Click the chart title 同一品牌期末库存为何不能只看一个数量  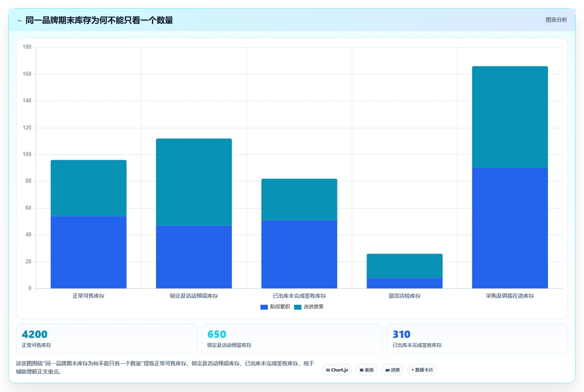[99, 20]
